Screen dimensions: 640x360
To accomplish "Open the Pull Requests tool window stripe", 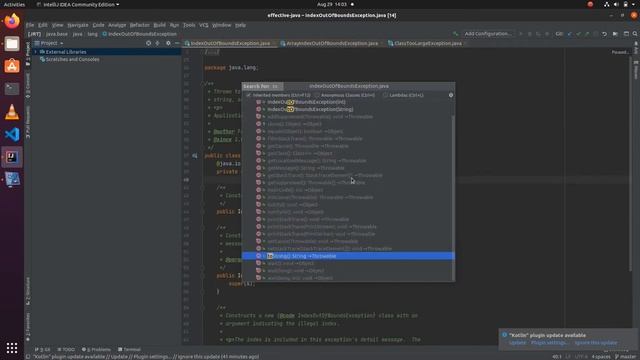I will [28, 122].
